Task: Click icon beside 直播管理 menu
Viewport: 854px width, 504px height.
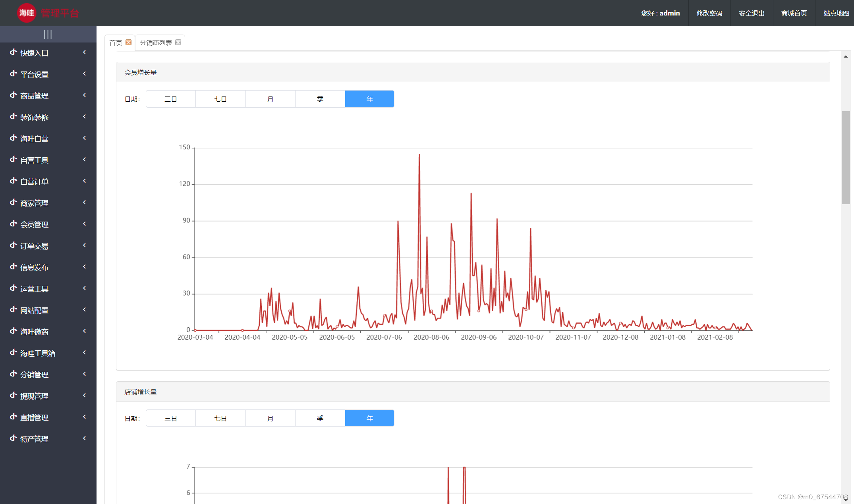Action: 14,417
